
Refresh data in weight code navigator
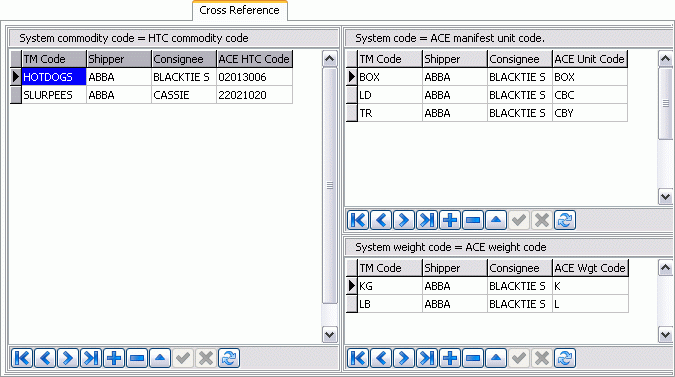565,358
